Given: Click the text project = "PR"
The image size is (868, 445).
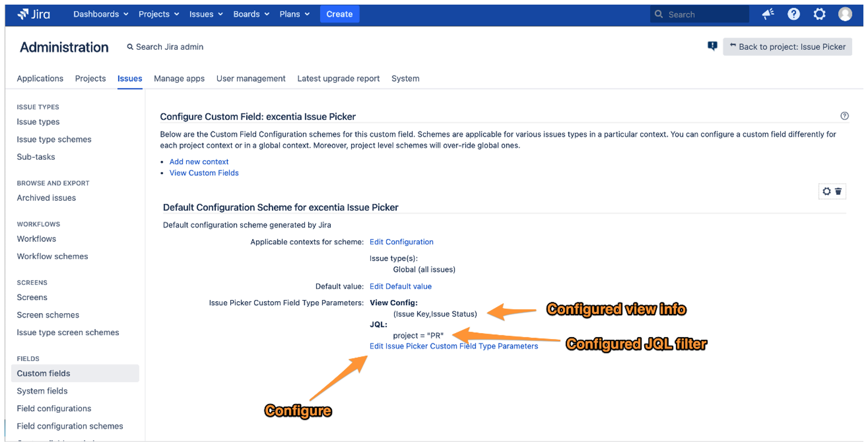Looking at the screenshot, I should 418,336.
